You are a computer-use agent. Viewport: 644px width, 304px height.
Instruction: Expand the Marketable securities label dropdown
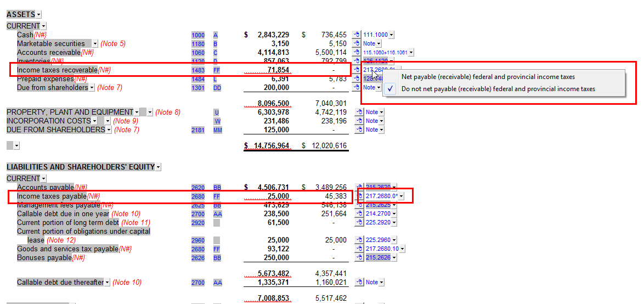click(x=95, y=43)
